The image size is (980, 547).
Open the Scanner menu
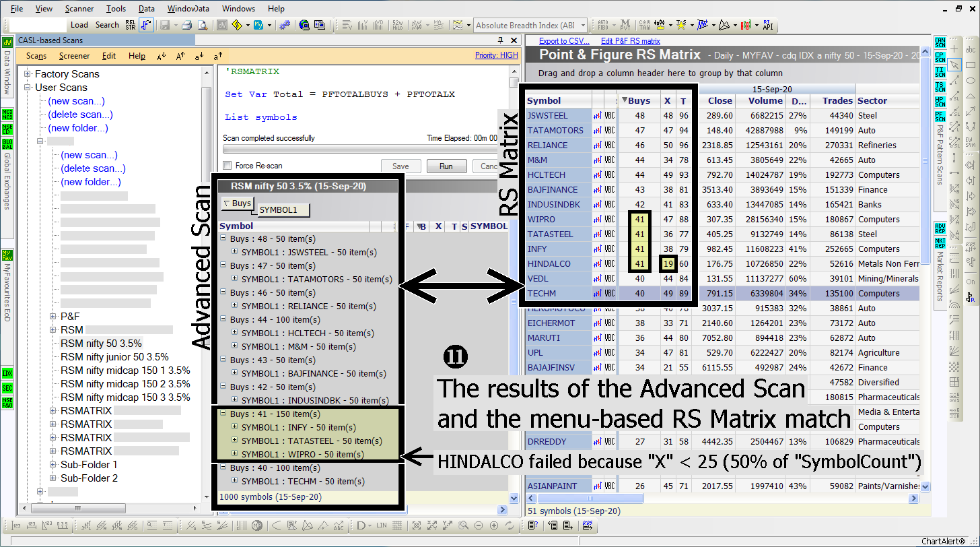tap(79, 9)
